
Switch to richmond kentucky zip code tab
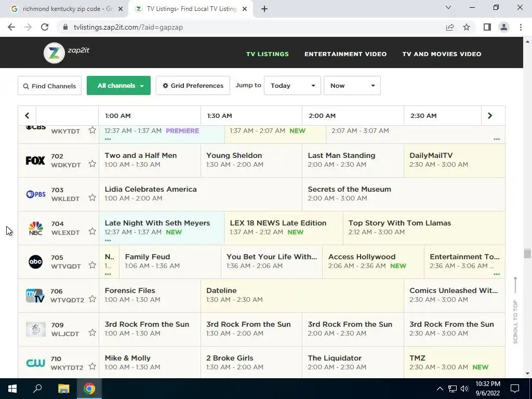coord(64,9)
